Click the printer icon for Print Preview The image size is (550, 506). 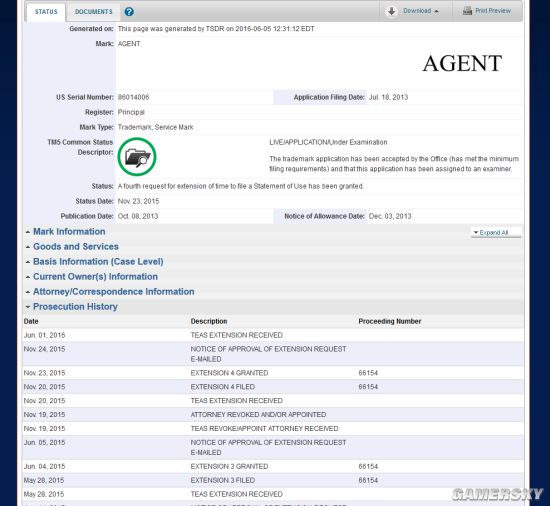point(467,11)
